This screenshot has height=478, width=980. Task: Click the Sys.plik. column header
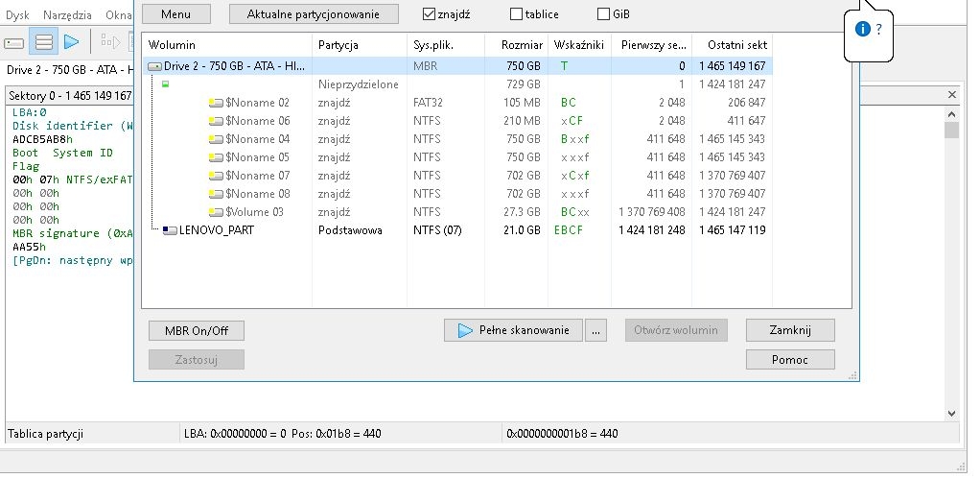coord(446,45)
